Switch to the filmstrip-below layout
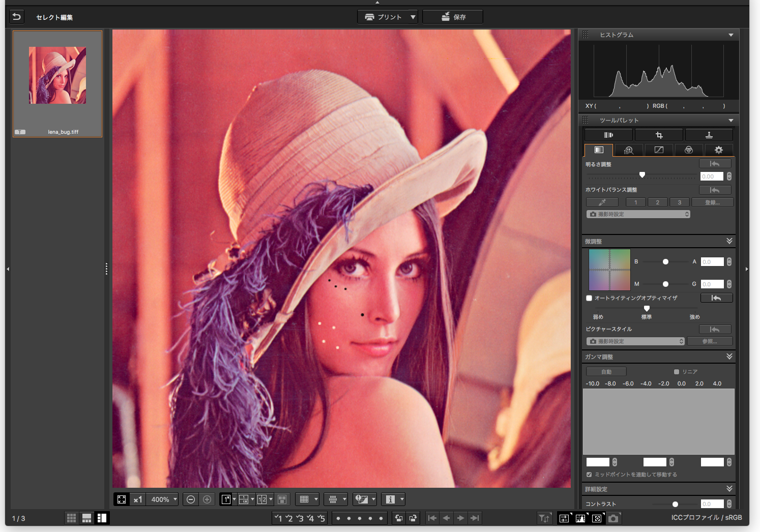Image resolution: width=760 pixels, height=532 pixels. (86, 518)
